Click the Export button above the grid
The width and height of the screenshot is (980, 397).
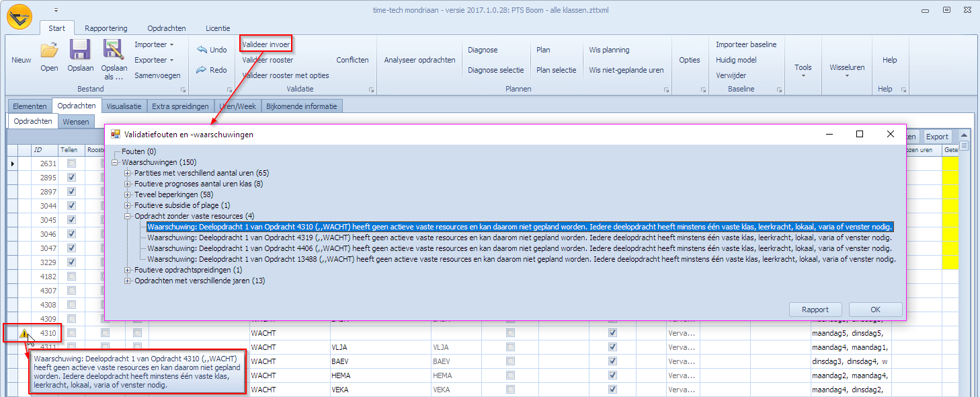coord(937,137)
